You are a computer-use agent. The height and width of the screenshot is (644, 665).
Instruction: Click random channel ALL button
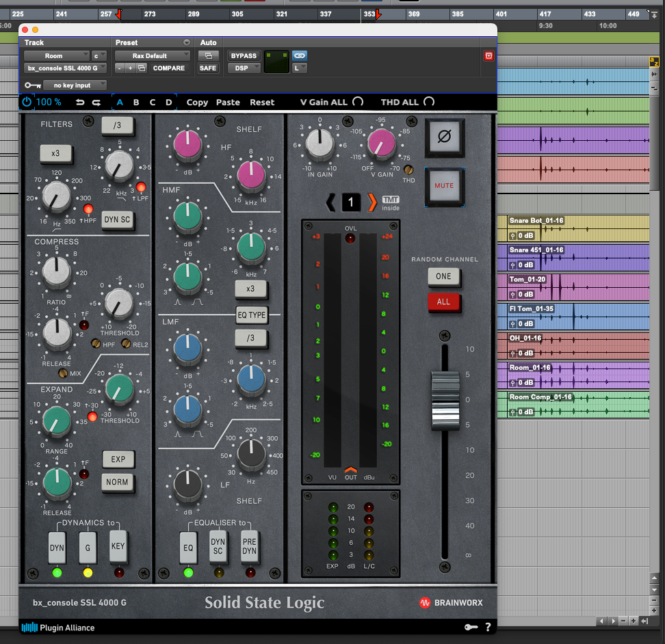pos(443,302)
